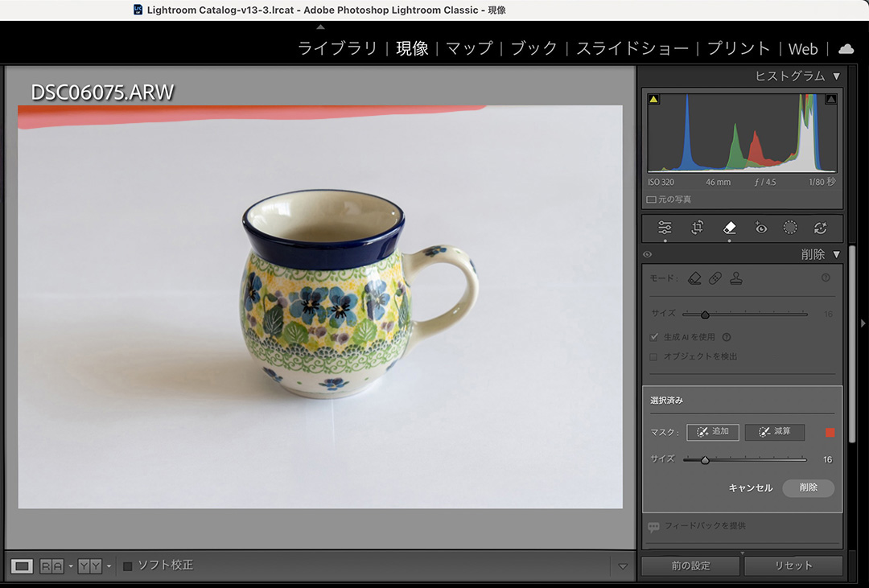Click the cloud sync icon next to Web
Image resolution: width=869 pixels, height=588 pixels.
tap(846, 49)
